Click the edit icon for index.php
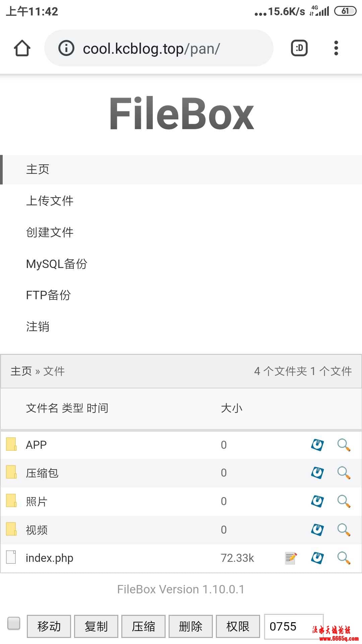 point(291,558)
